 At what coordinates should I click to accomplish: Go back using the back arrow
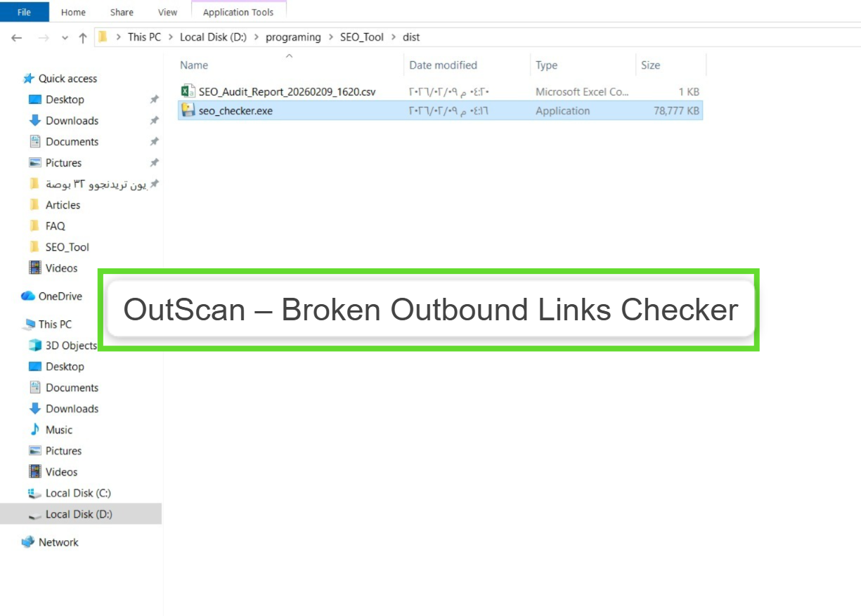click(16, 37)
